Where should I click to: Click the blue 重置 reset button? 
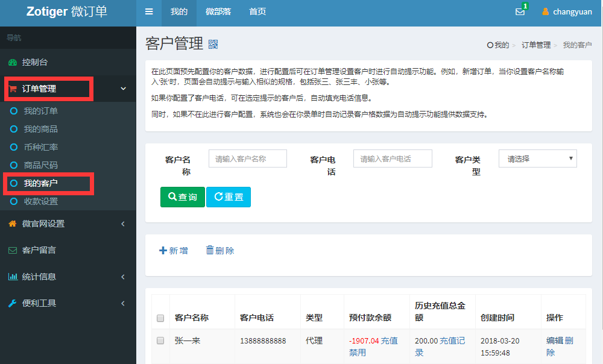point(229,197)
